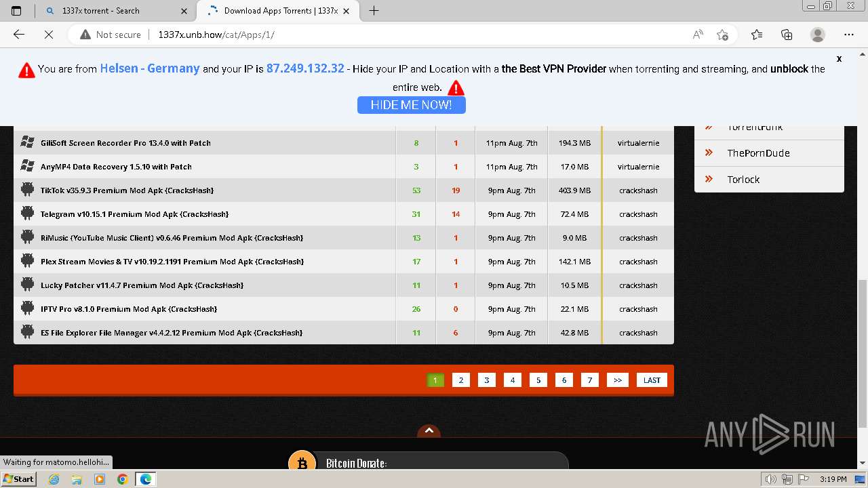868x488 pixels.
Task: Click Android icon beside ES File Explorer
Action: coord(27,332)
